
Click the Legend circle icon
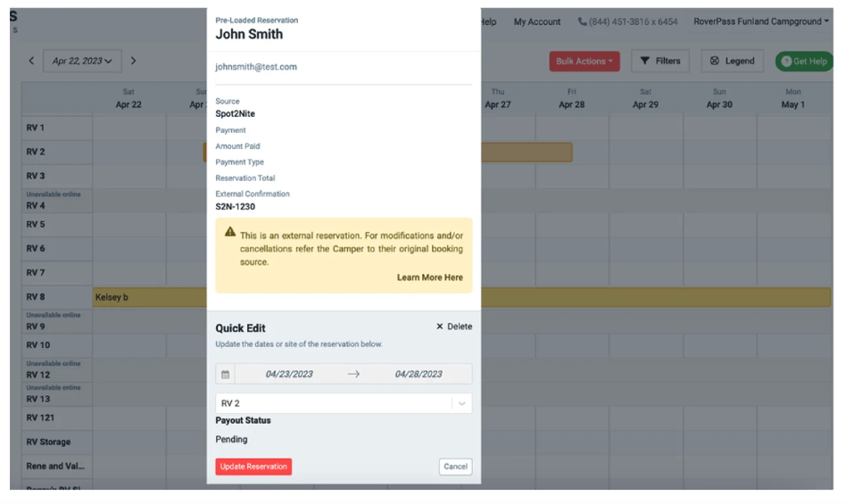click(714, 61)
